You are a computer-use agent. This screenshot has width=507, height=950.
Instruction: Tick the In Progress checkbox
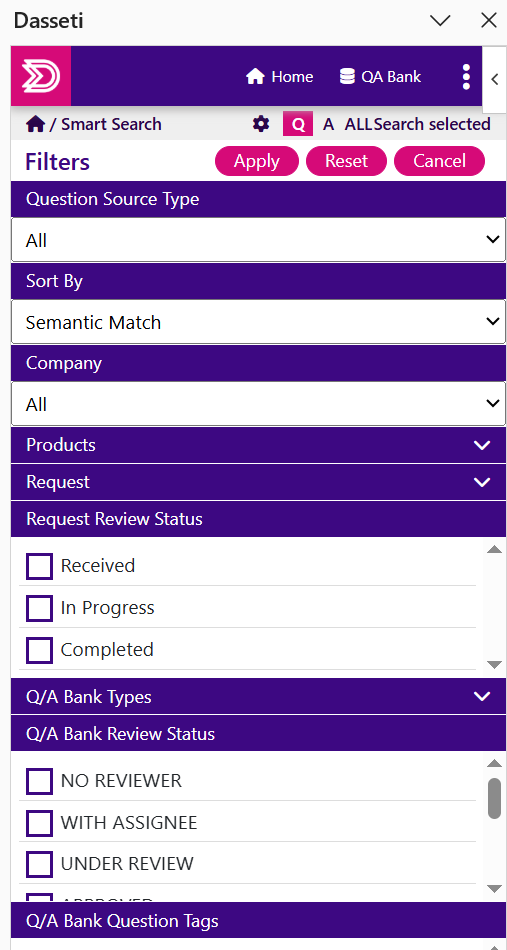click(x=39, y=608)
